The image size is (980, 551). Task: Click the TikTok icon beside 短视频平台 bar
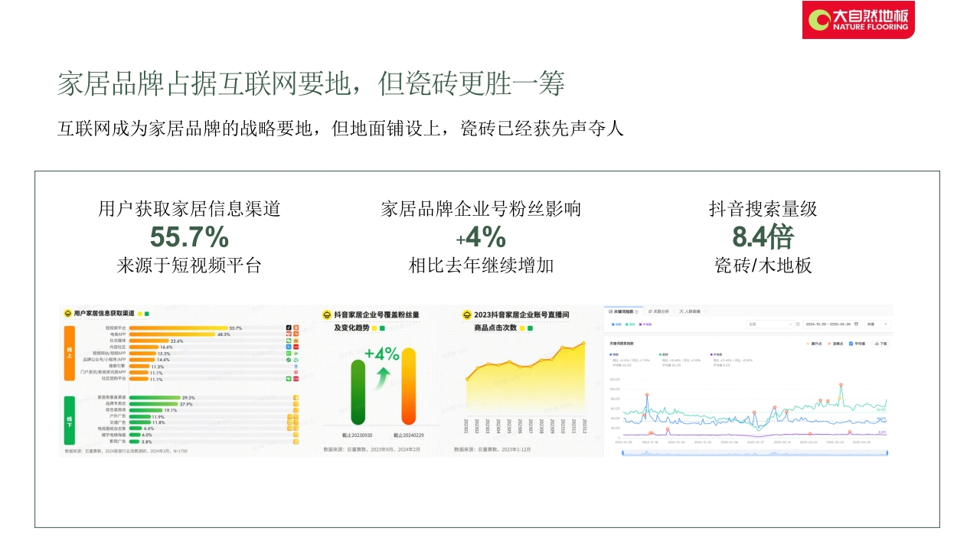[x=289, y=328]
